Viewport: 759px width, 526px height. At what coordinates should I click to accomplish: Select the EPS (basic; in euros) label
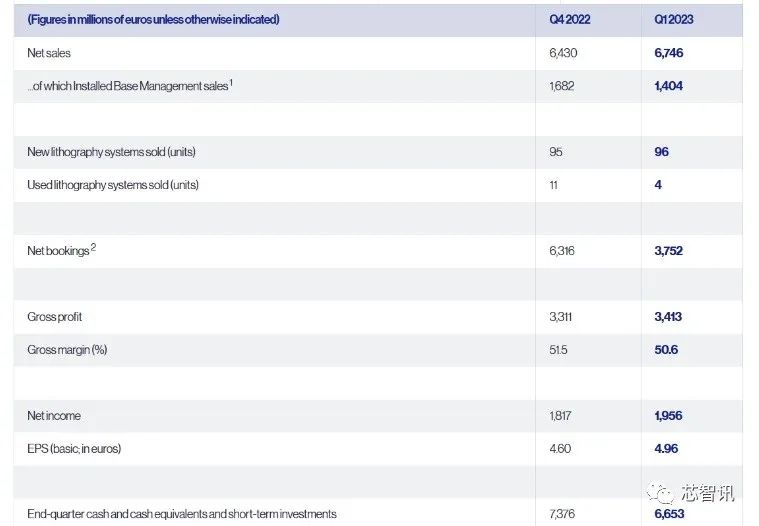click(74, 449)
